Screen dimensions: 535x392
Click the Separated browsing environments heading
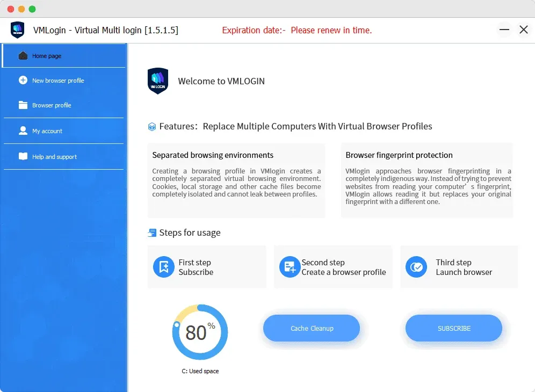213,155
